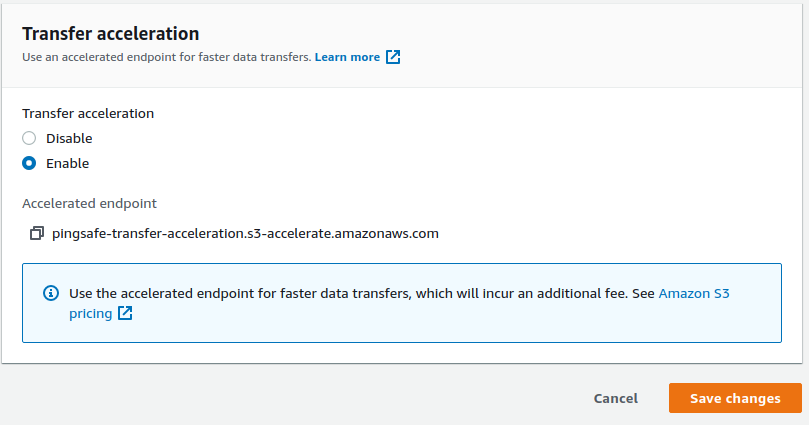809x425 pixels.
Task: Click the pingsafe-transfer-acceleration endpoint URL text
Action: coord(245,234)
